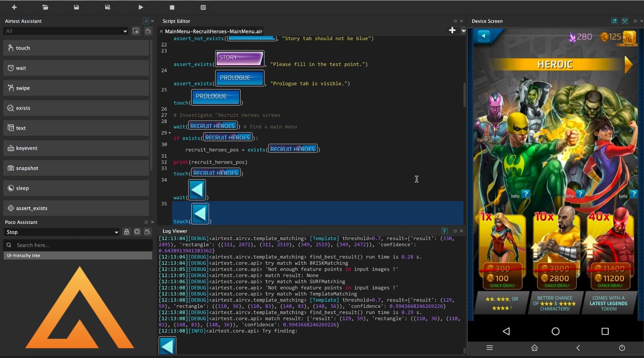The image size is (644, 358).
Task: Float the Poco Assistant panel
Action: [146, 222]
